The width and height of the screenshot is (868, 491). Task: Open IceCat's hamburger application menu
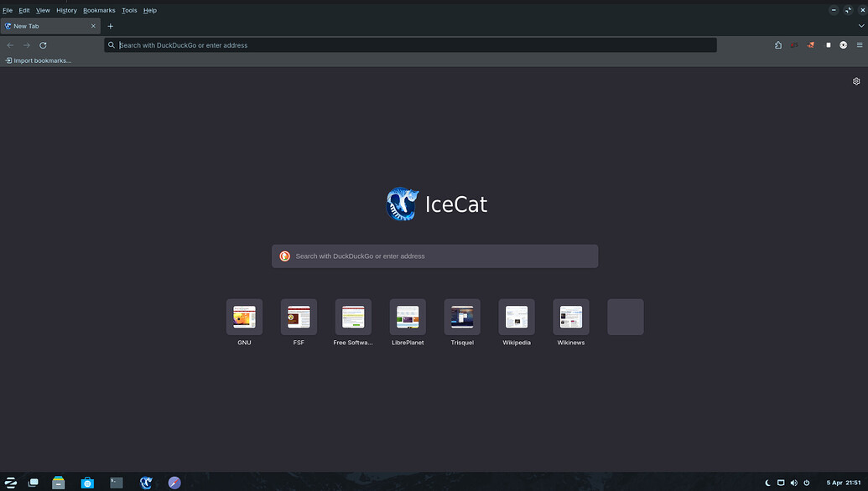[860, 44]
